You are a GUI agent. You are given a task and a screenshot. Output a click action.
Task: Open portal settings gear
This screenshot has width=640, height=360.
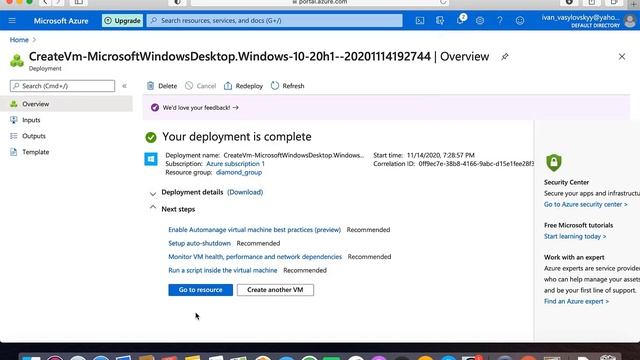coord(480,20)
